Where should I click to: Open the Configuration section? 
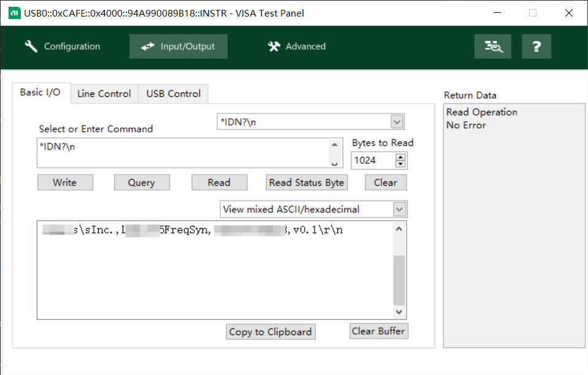click(63, 47)
